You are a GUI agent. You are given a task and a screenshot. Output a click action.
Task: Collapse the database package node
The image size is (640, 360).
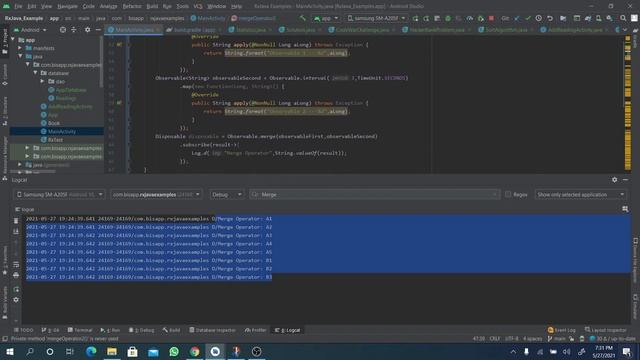point(36,73)
